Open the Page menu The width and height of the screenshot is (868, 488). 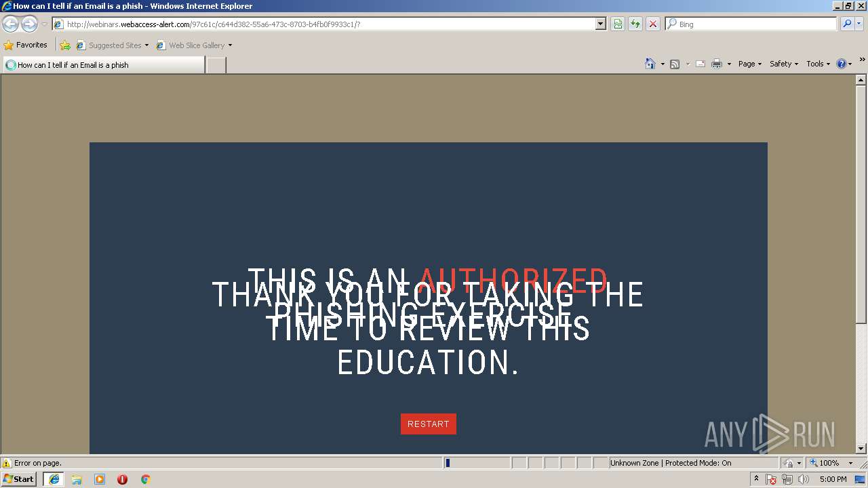coord(749,64)
